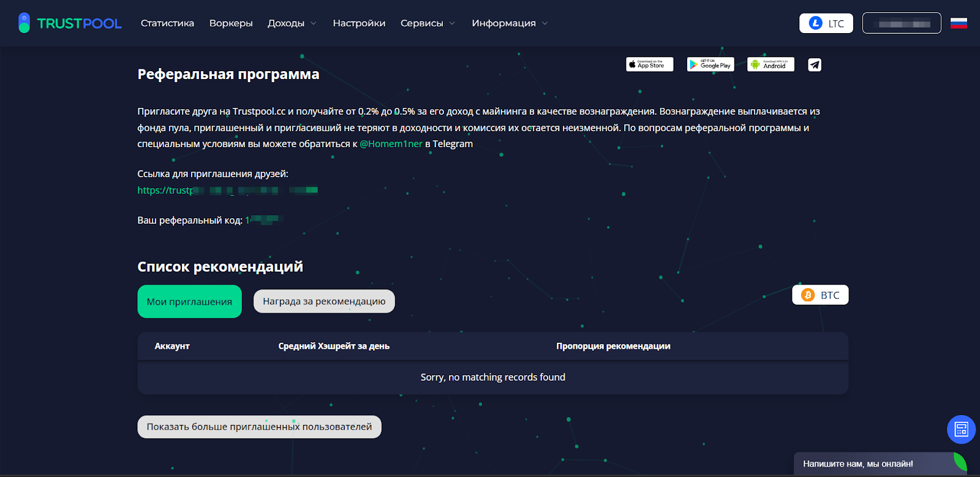Viewport: 980px width, 477px height.
Task: Click the TrustPool logo
Action: 70,23
